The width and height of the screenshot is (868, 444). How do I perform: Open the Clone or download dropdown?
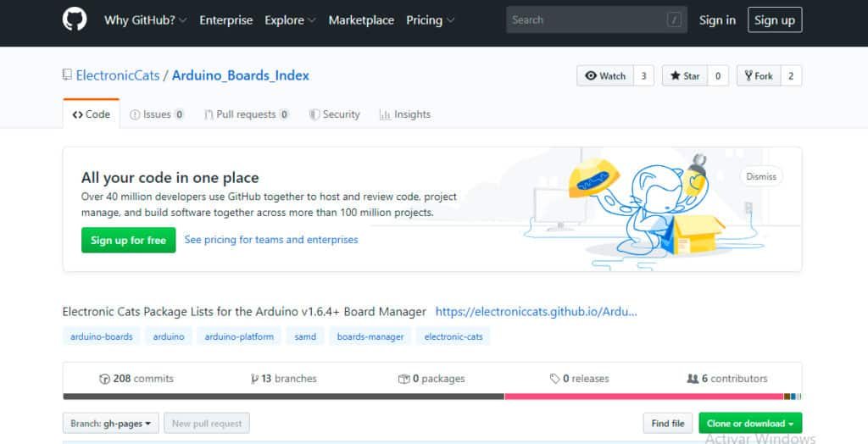pyautogui.click(x=750, y=424)
